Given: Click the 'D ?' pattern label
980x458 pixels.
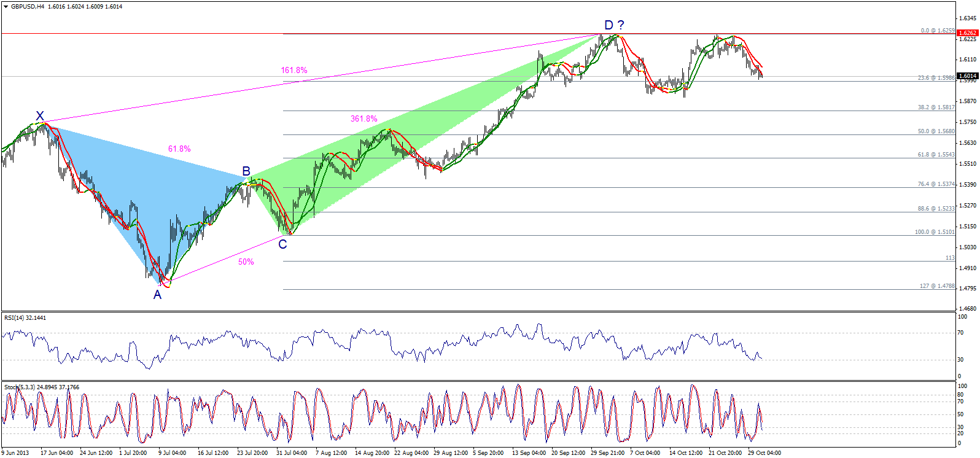Looking at the screenshot, I should 614,25.
